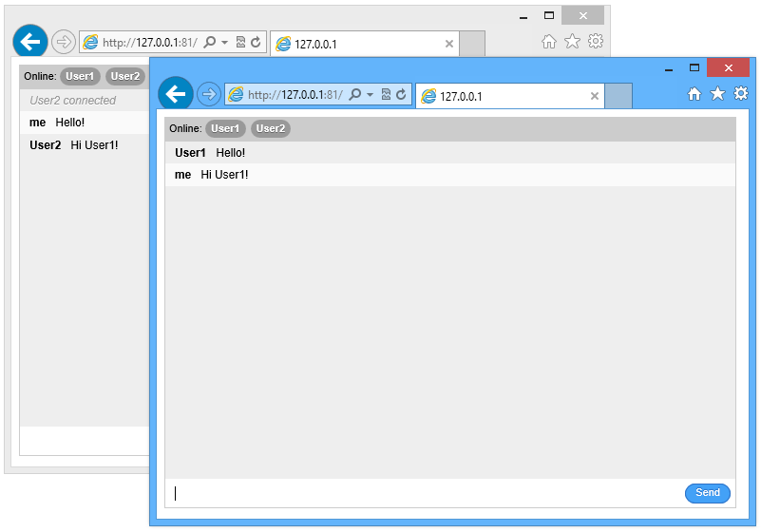Open address bar dropdown in background window

pyautogui.click(x=224, y=43)
